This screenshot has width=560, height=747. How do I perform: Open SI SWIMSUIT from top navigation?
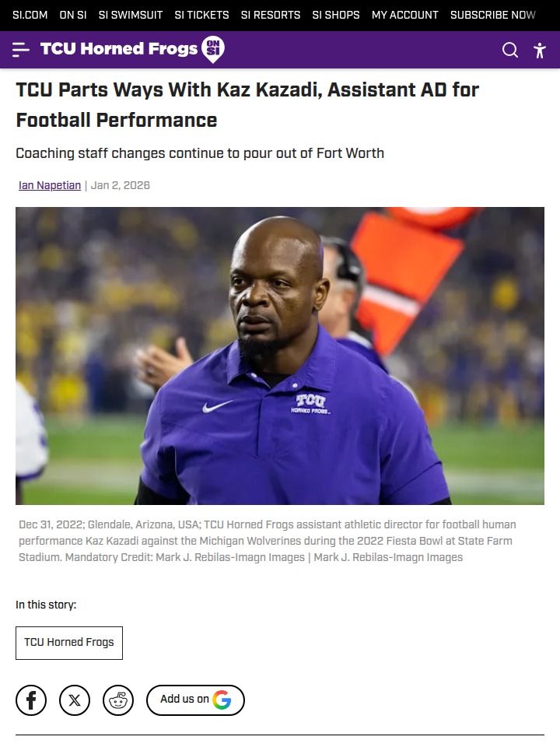point(131,15)
